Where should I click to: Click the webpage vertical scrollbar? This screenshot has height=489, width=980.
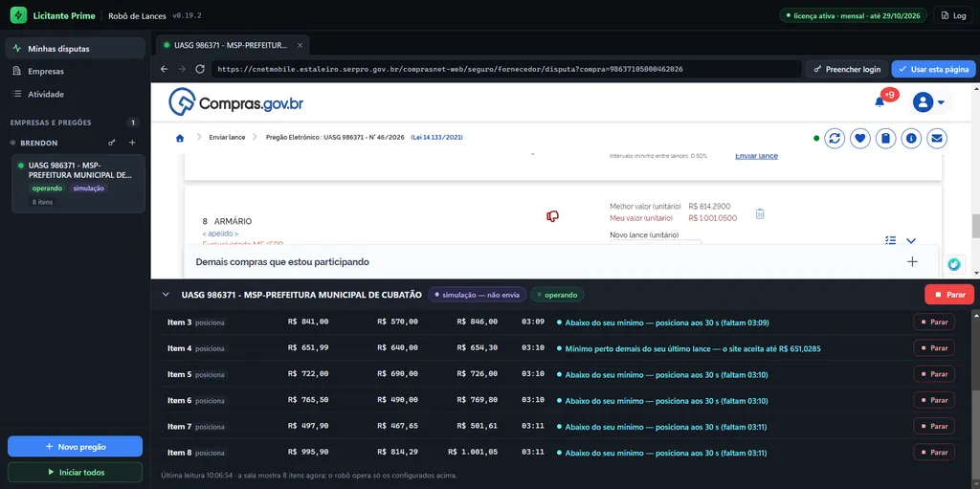point(975,227)
